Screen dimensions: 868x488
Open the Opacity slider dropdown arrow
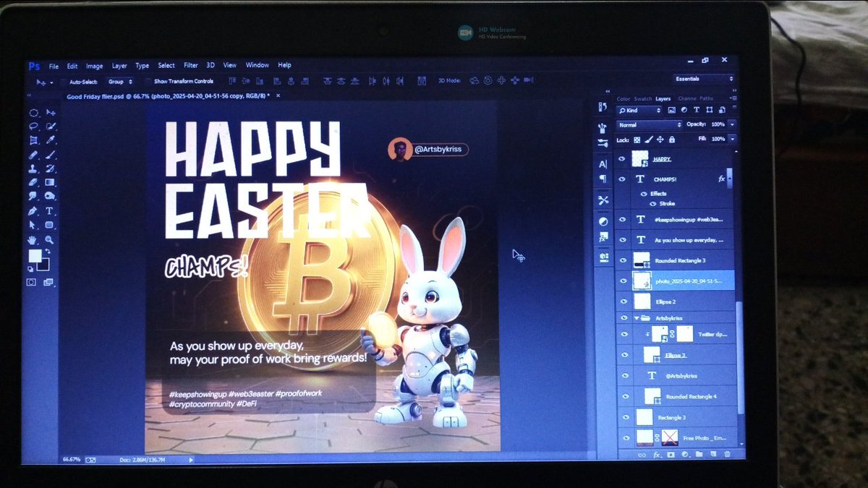tap(732, 124)
